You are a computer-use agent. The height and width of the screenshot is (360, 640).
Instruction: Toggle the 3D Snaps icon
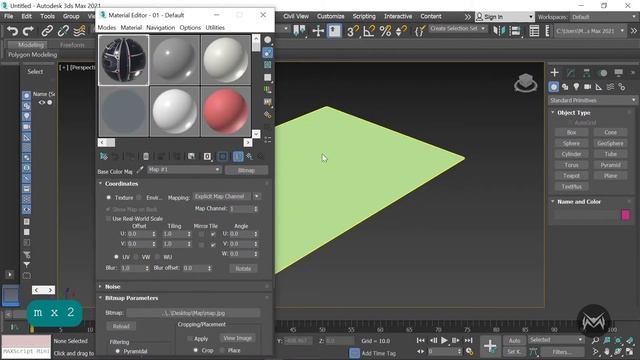(x=353, y=31)
